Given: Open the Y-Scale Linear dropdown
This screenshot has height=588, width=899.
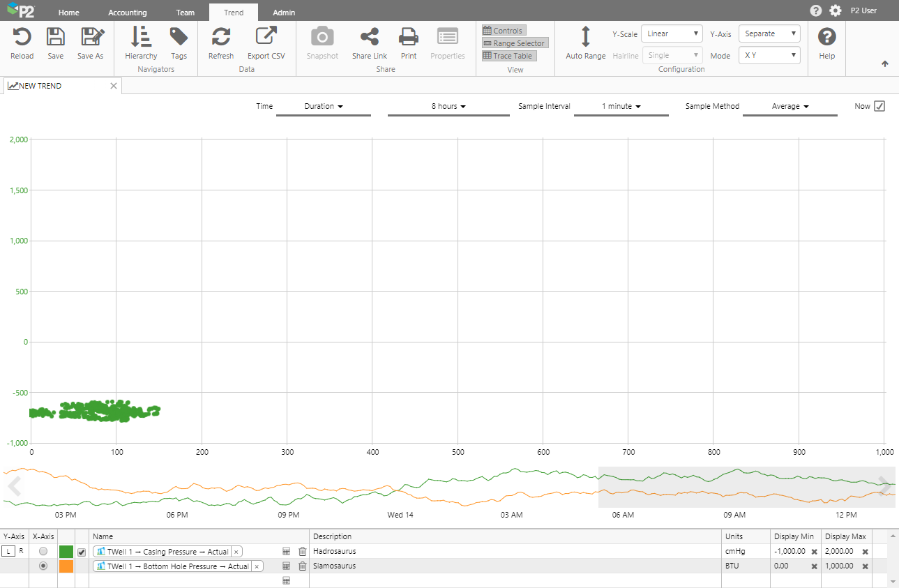Looking at the screenshot, I should 672,33.
